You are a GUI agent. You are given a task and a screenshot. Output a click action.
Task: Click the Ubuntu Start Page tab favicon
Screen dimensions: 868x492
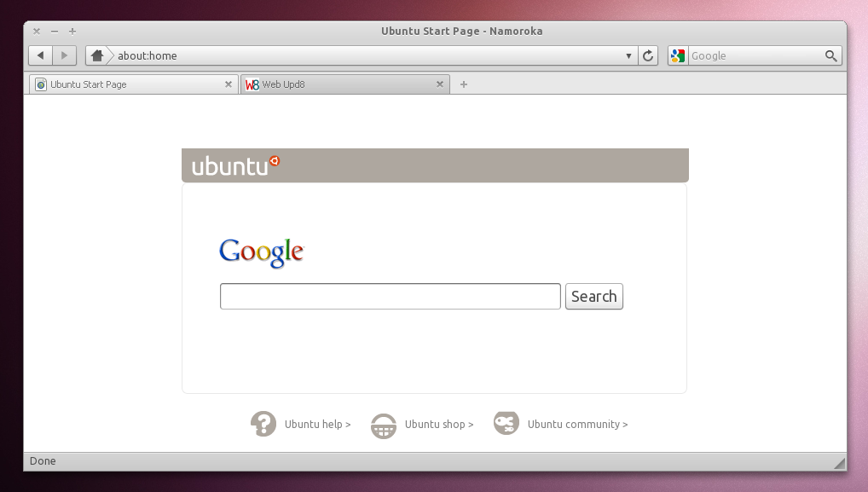click(x=41, y=84)
